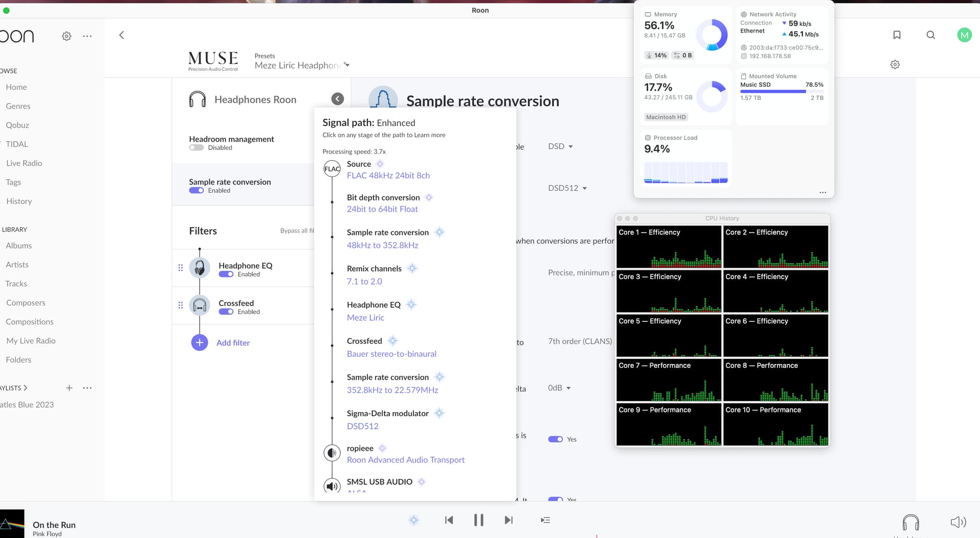Click 48kHz to 352.8kHz conversion link
980x538 pixels.
[x=382, y=245]
